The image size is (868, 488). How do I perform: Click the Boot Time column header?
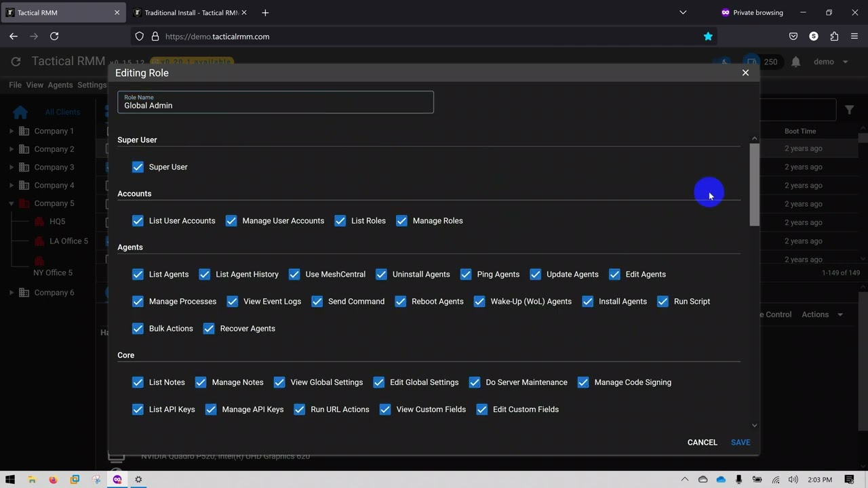pos(800,131)
